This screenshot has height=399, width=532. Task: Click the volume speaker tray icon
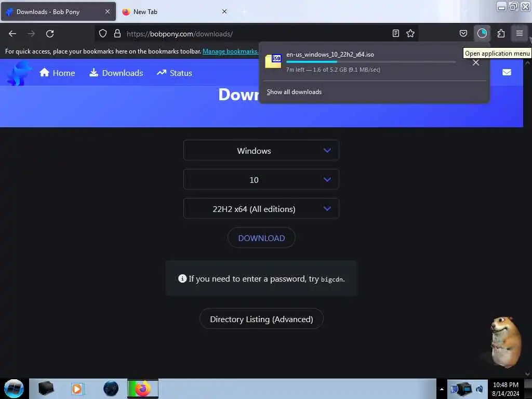[x=480, y=389]
